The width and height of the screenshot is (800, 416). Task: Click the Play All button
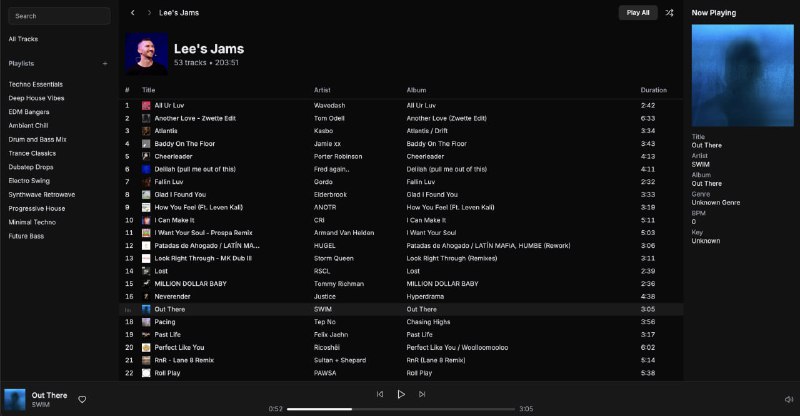pyautogui.click(x=637, y=13)
